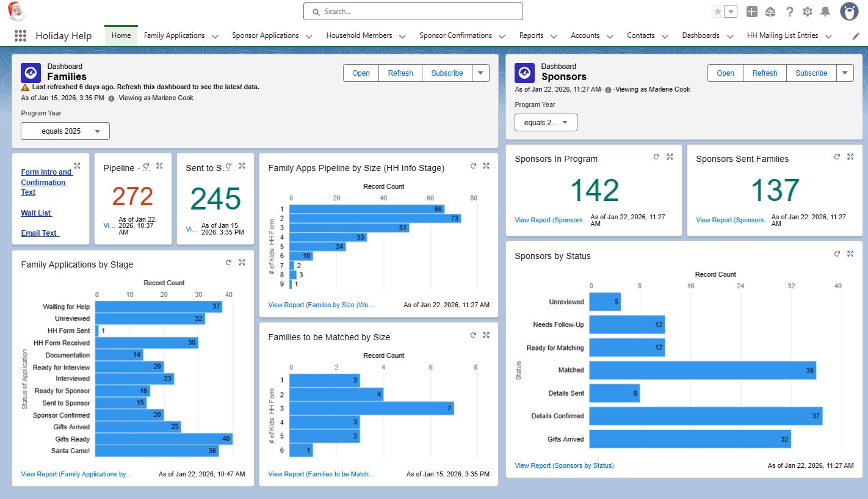Expand the Sponsors by Status chart
Image resolution: width=868 pixels, height=499 pixels.
850,254
